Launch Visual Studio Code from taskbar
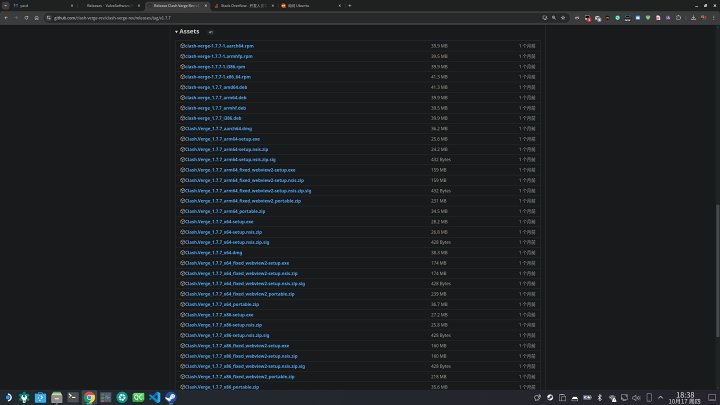The image size is (720, 405). [153, 397]
